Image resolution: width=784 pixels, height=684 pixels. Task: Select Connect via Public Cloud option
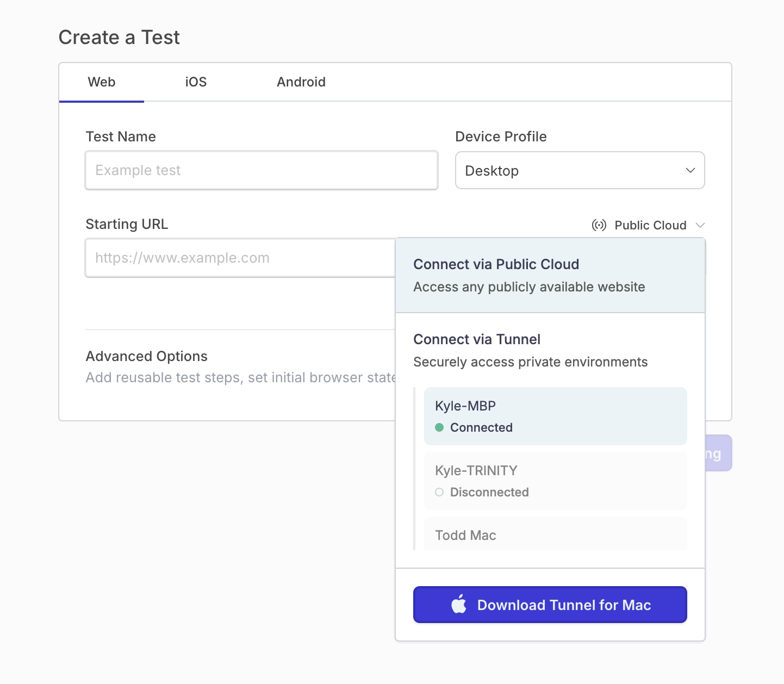pyautogui.click(x=550, y=275)
